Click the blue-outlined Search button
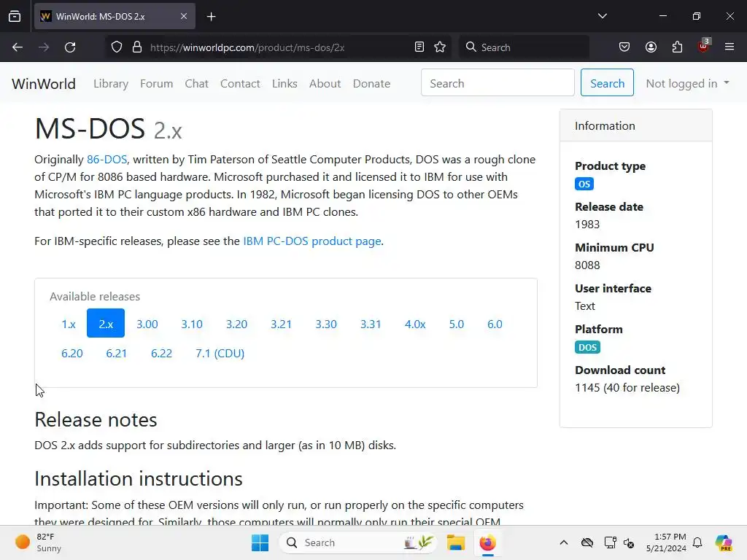The width and height of the screenshot is (747, 560). click(607, 83)
